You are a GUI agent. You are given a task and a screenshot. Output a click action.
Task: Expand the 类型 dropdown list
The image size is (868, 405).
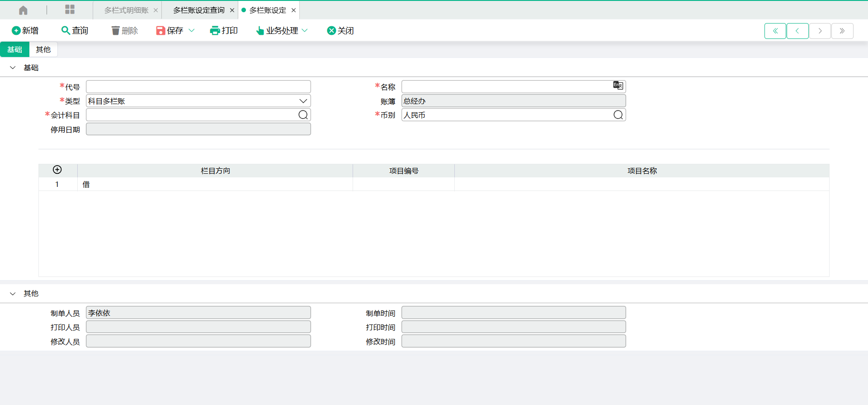point(303,101)
